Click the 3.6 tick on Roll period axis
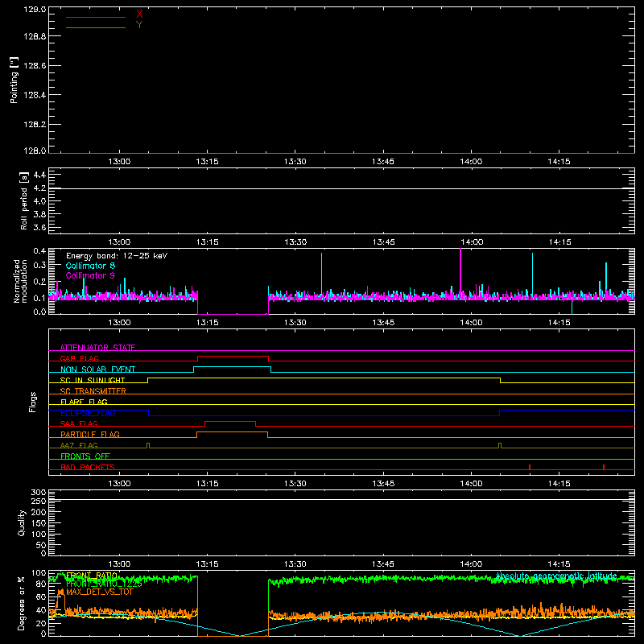Image resolution: width=644 pixels, height=644 pixels. (x=39, y=227)
